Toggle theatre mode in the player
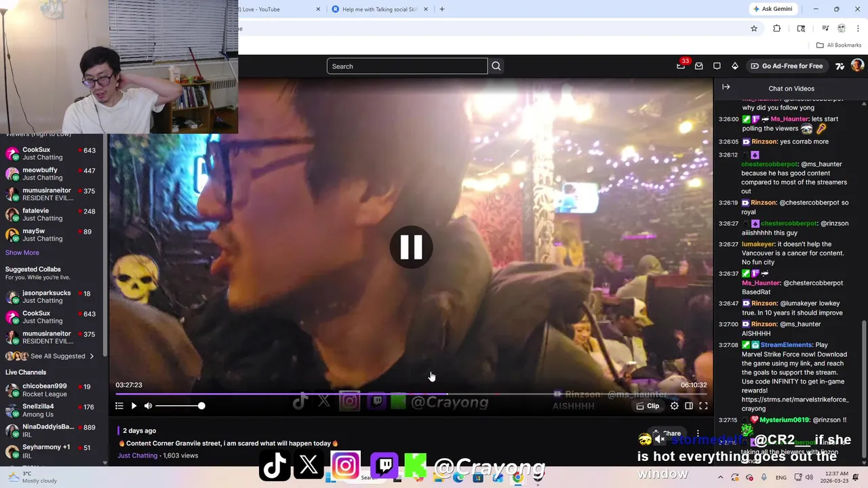This screenshot has height=488, width=868. pos(688,405)
